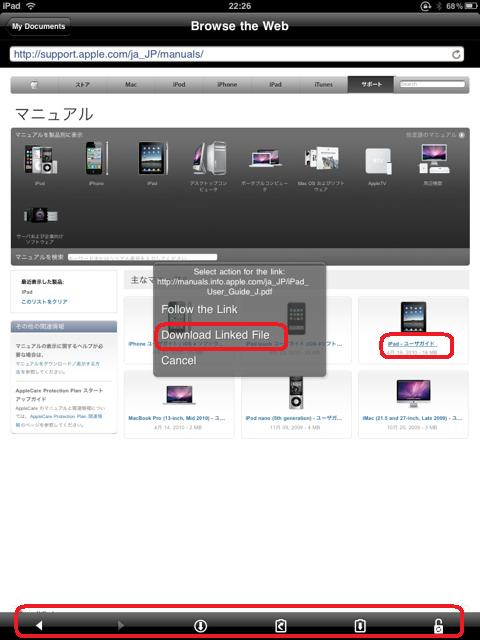The width and height of the screenshot is (480, 640).
Task: Tap the circled download arrow icon
Action: click(200, 625)
